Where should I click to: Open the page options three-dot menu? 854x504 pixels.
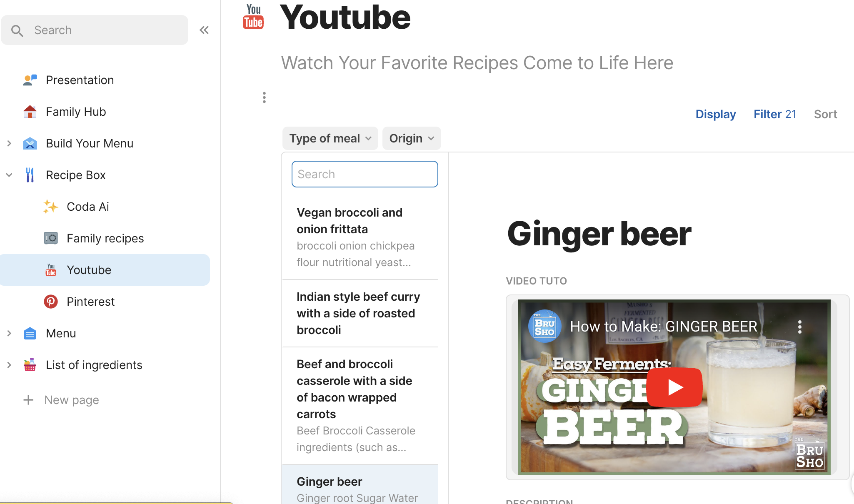(x=265, y=97)
